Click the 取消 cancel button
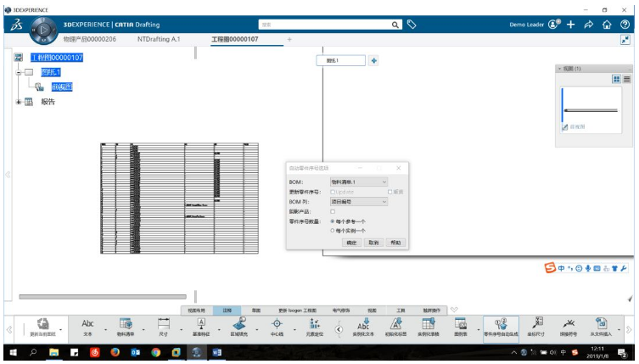 coord(373,243)
